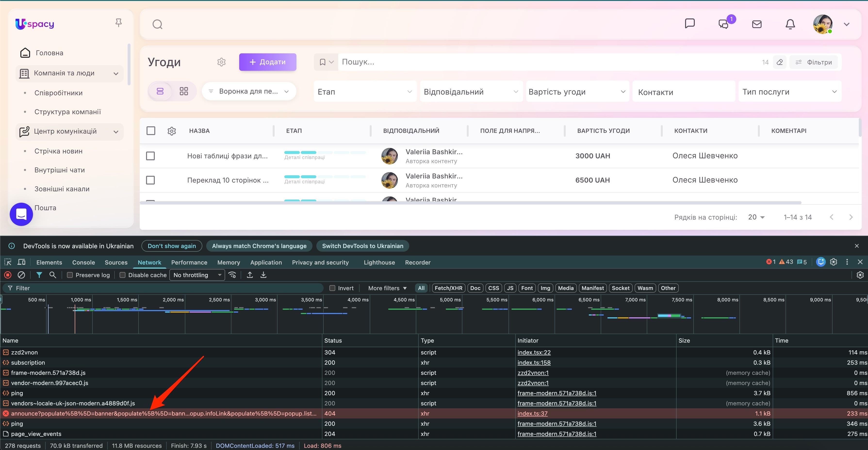The width and height of the screenshot is (868, 450).
Task: Pin the sidebar with pin icon
Action: click(118, 23)
